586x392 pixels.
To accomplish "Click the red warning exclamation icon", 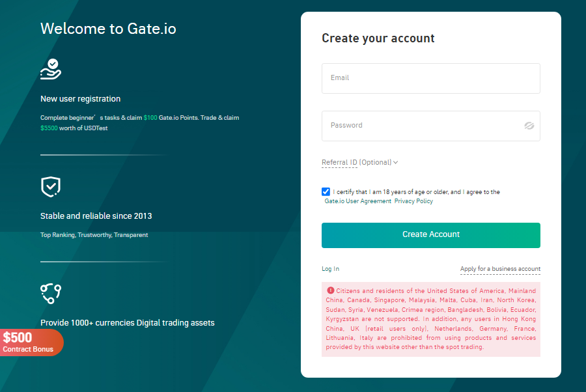I will 330,290.
